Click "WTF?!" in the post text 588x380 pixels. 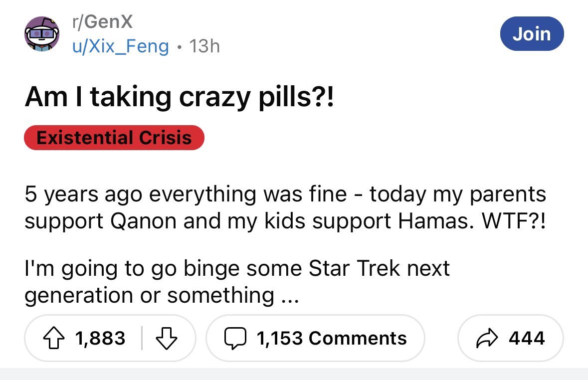pos(513,221)
